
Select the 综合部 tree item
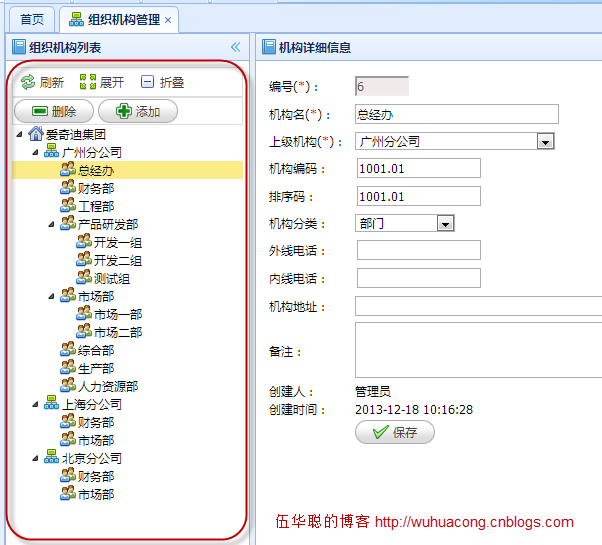coord(96,350)
